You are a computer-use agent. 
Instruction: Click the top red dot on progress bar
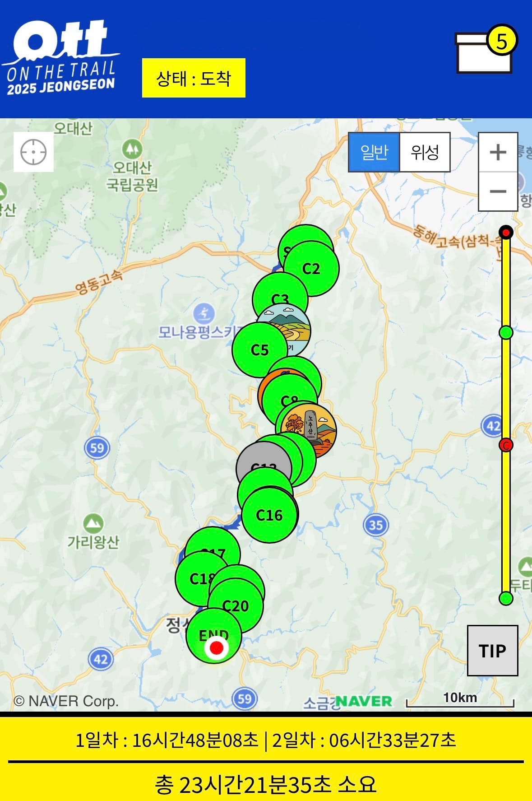pos(506,233)
